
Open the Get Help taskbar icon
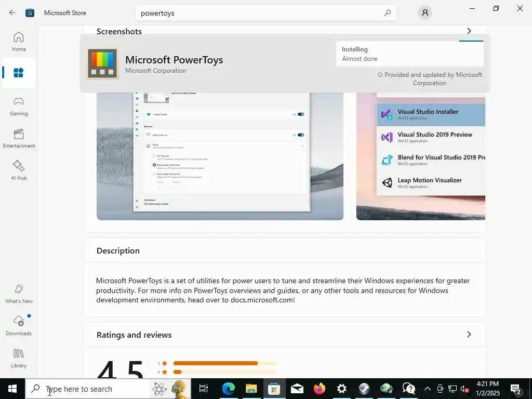(409, 389)
